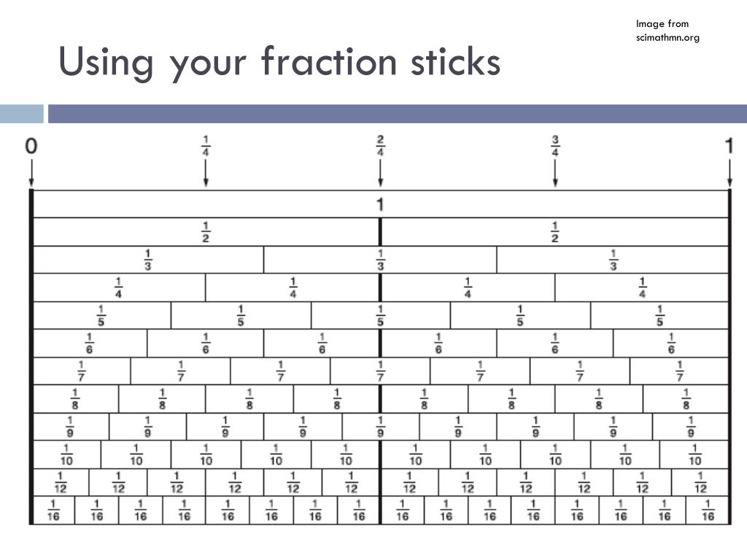Select the middle 1/3 fraction bar
The image size is (747, 560).
(380, 260)
